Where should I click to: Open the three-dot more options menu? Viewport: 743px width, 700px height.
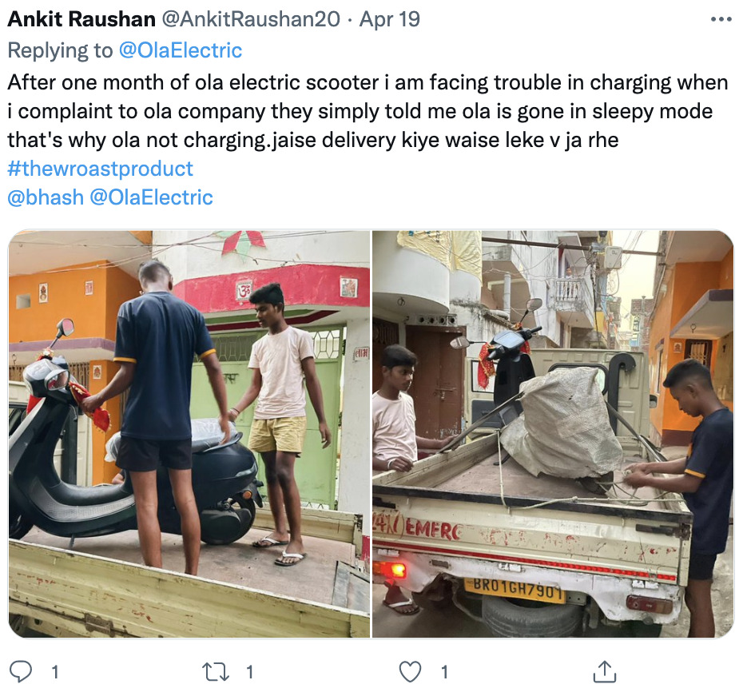tap(721, 19)
